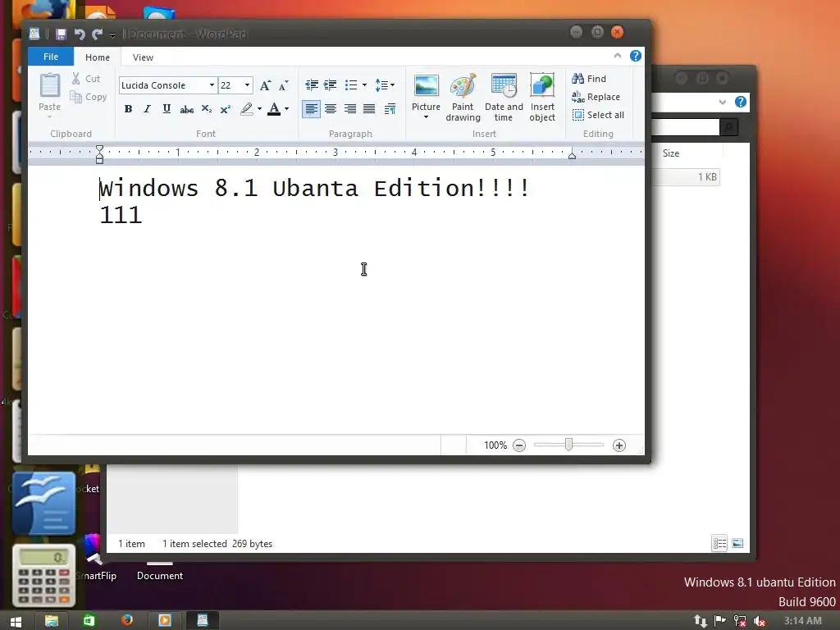Open the Replace dialog
The height and width of the screenshot is (630, 840).
(x=596, y=97)
